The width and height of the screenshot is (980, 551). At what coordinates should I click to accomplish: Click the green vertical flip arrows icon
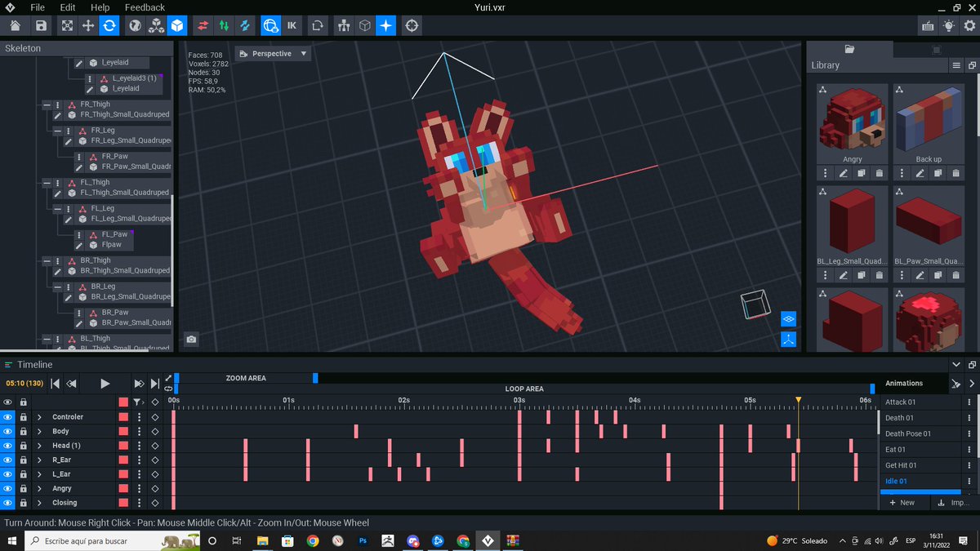pos(224,25)
